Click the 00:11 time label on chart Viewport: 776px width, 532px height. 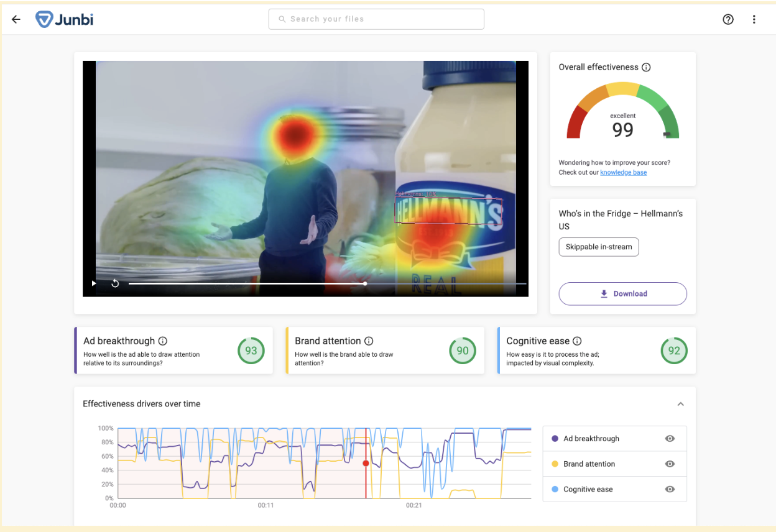(x=266, y=506)
